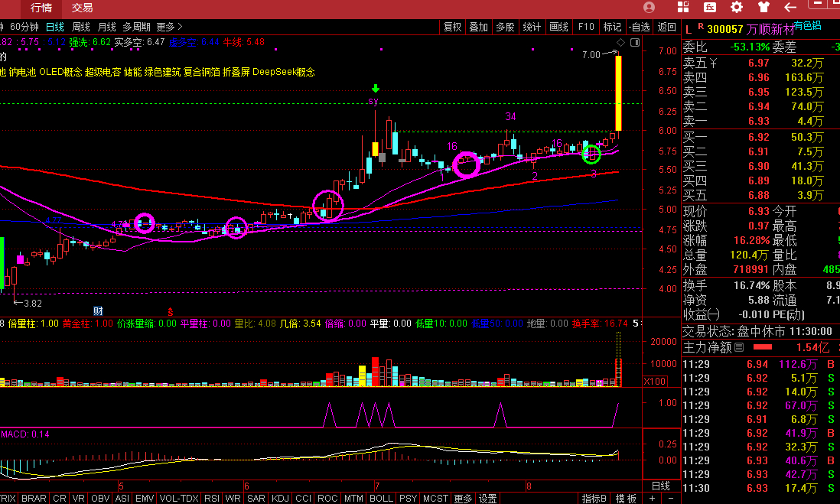Open the skin theme shirt icon
Screen dimensions: 840x504
(763, 7)
